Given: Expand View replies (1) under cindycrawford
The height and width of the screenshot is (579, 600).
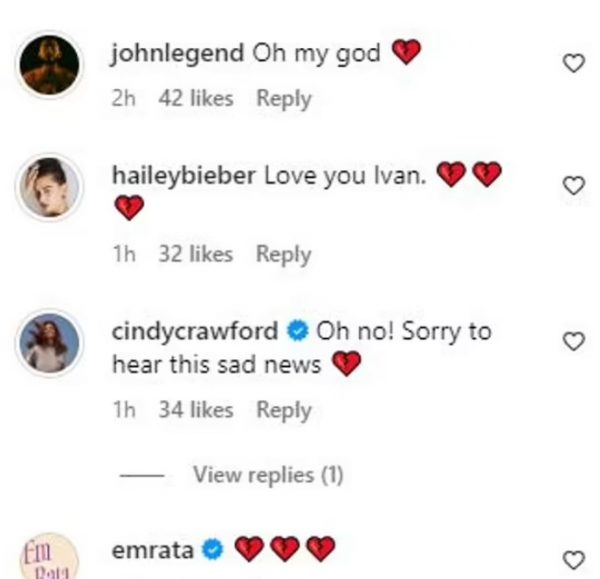Looking at the screenshot, I should [267, 475].
